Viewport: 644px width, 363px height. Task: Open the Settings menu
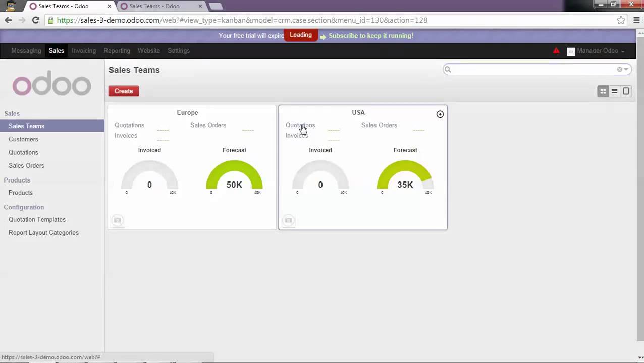(179, 51)
